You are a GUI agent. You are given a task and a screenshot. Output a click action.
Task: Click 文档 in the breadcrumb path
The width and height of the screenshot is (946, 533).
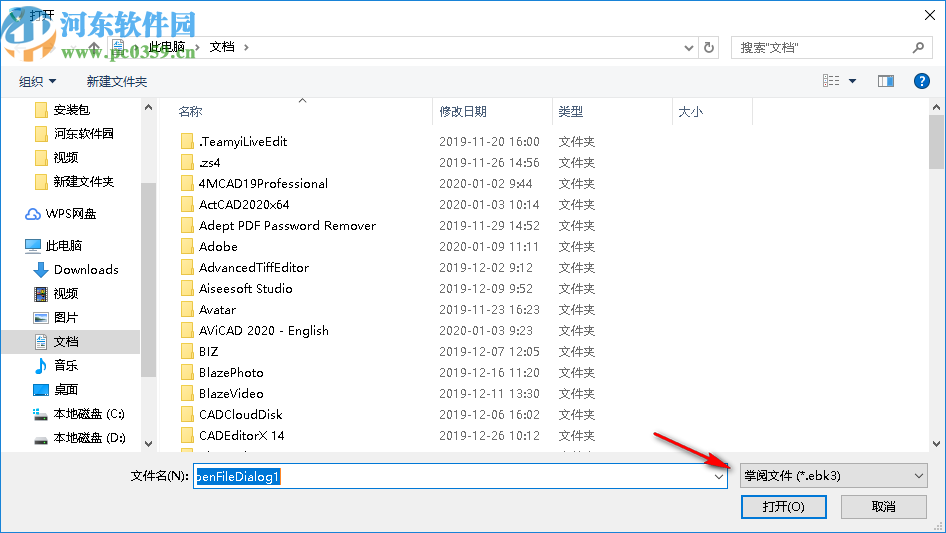point(222,47)
